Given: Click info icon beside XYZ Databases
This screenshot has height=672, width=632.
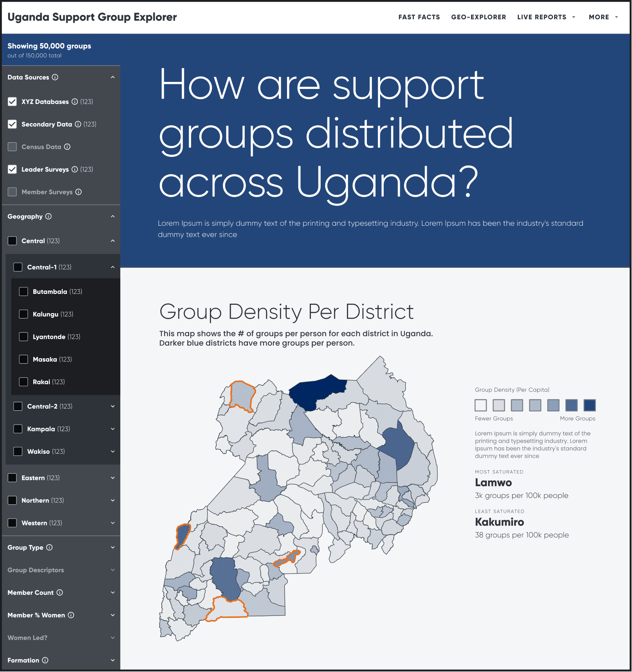Looking at the screenshot, I should point(75,101).
